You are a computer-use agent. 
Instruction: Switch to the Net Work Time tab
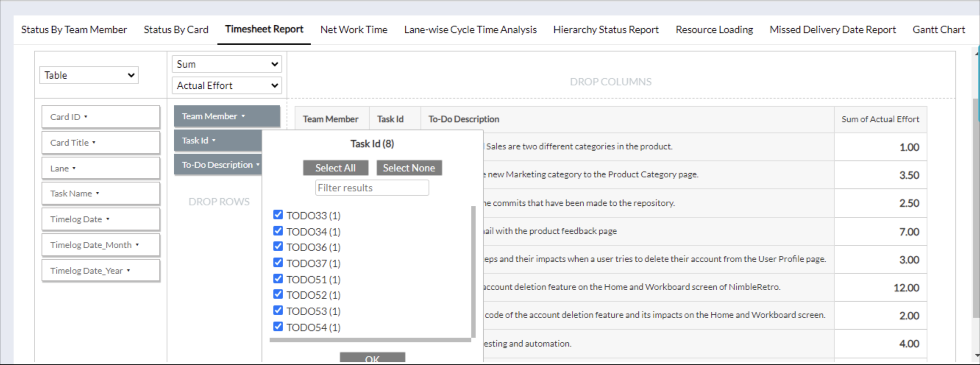354,30
